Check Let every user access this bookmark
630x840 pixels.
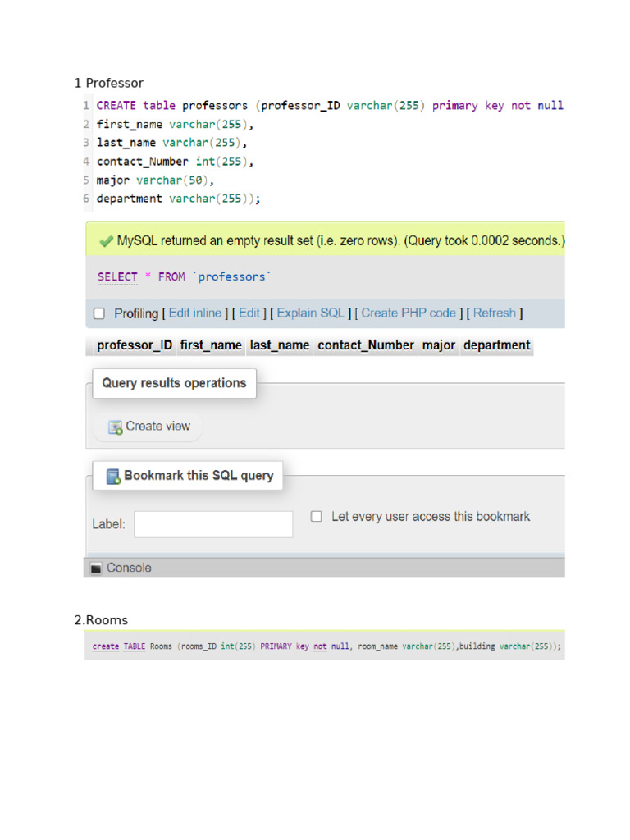click(x=316, y=517)
